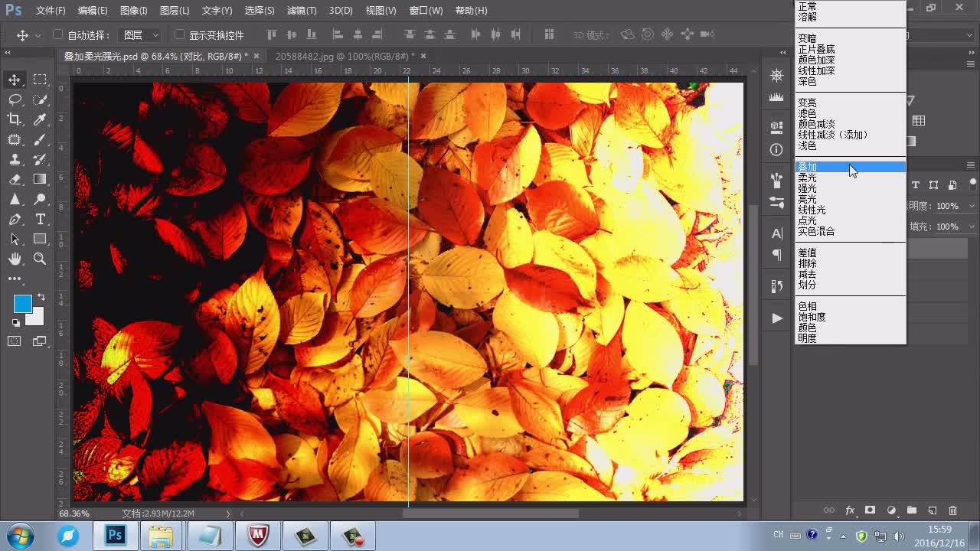
Task: Select the Pen tool
Action: coord(15,219)
